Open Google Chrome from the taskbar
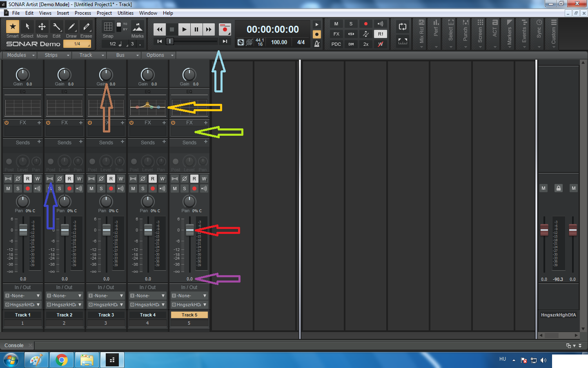Screen dimensions: 588x368 pyautogui.click(x=62, y=360)
